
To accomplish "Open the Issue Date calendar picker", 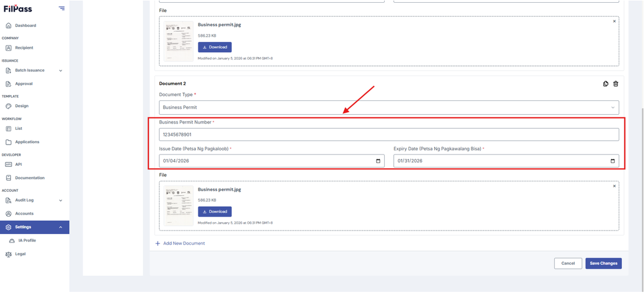I will (378, 161).
